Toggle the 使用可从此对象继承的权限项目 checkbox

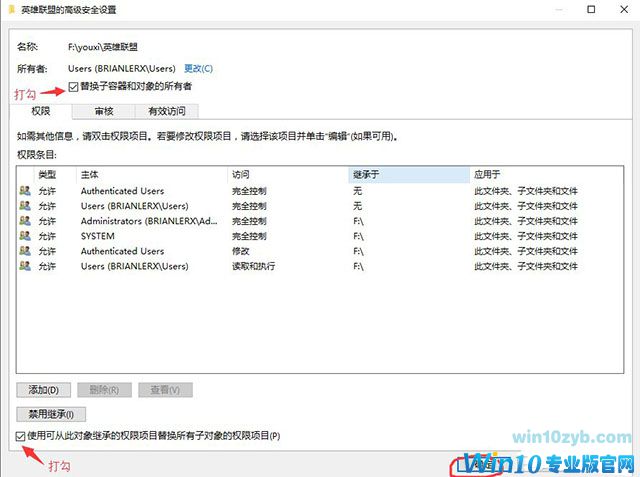click(x=20, y=436)
